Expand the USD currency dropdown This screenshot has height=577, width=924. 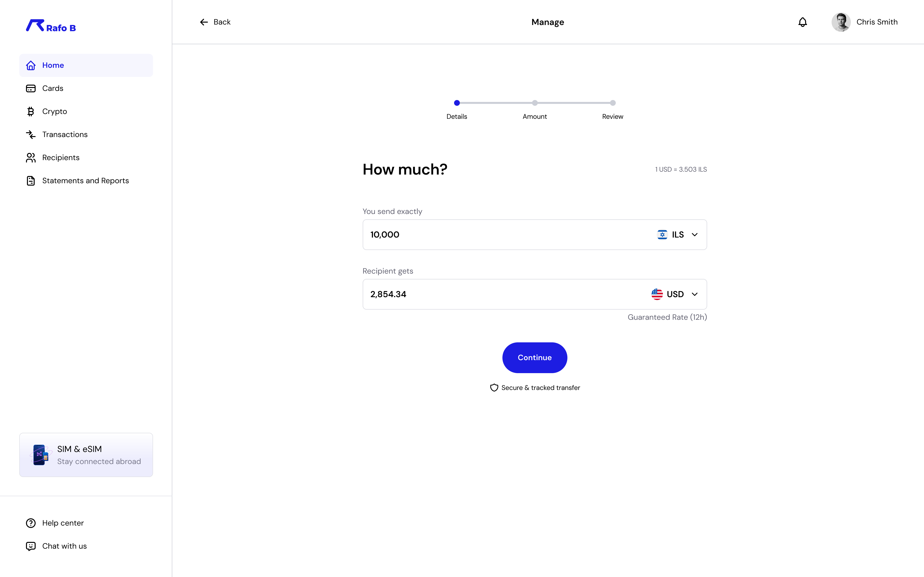(694, 294)
